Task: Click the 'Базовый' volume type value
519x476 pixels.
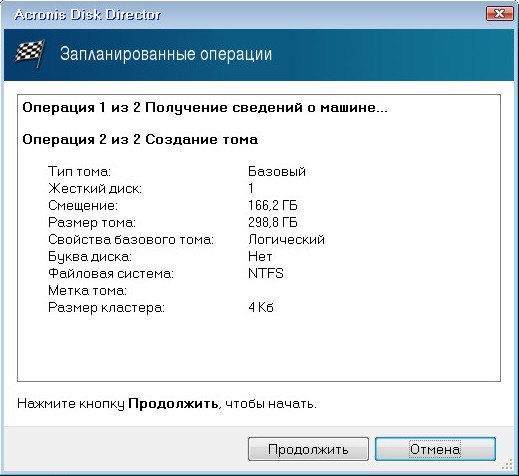Action: pyautogui.click(x=277, y=171)
